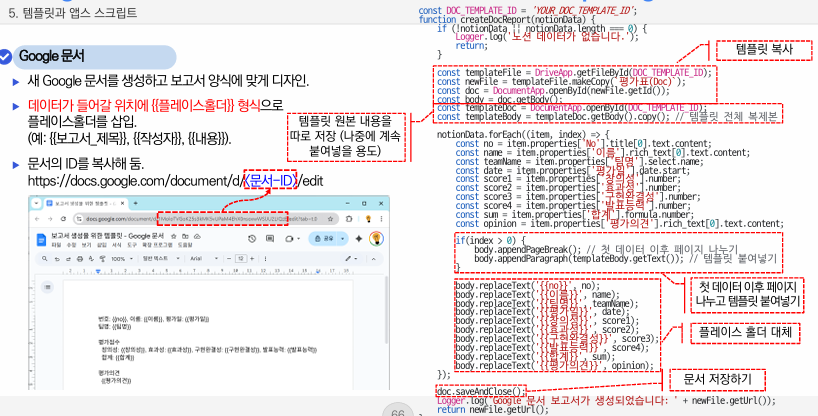Increase font size with the plus button
The height and width of the screenshot is (416, 818).
pos(252,258)
